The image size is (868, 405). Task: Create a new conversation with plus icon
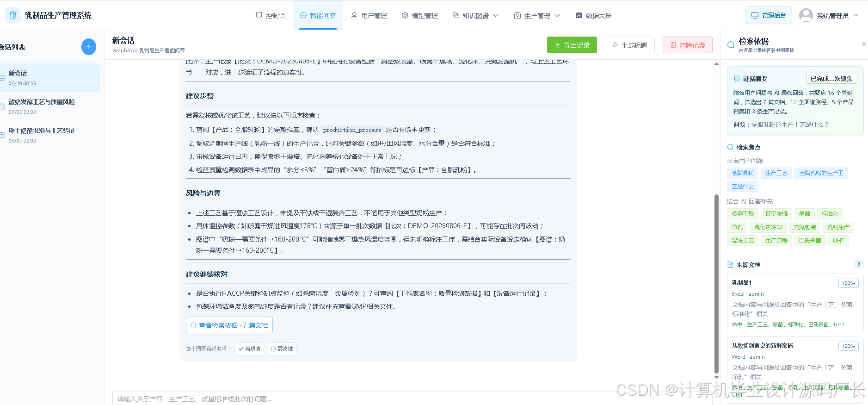click(89, 47)
